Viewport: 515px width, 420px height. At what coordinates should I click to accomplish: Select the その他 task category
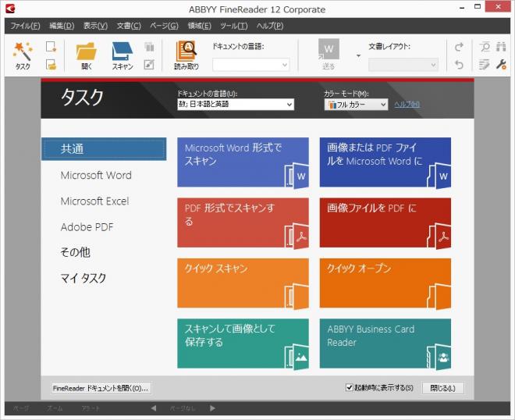pyautogui.click(x=75, y=252)
